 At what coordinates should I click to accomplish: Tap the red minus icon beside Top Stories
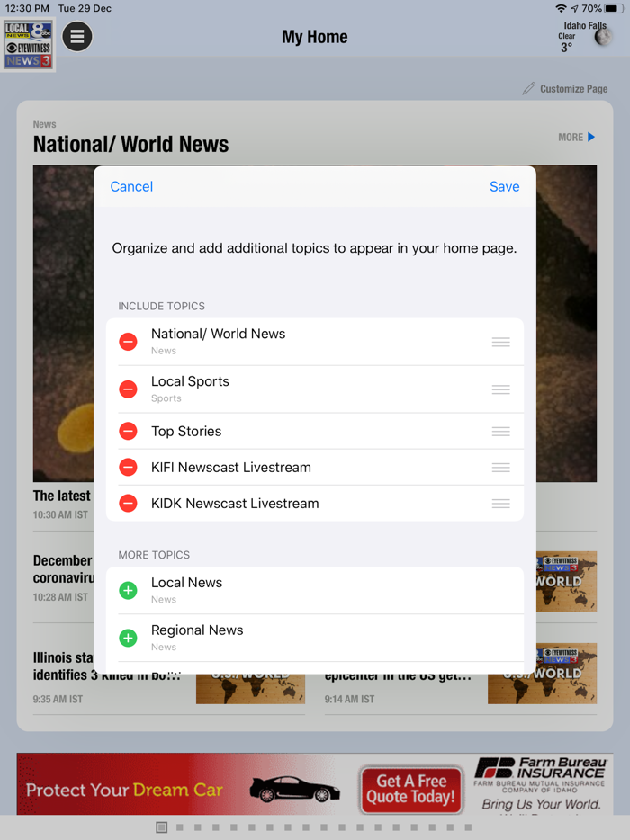[x=128, y=431]
